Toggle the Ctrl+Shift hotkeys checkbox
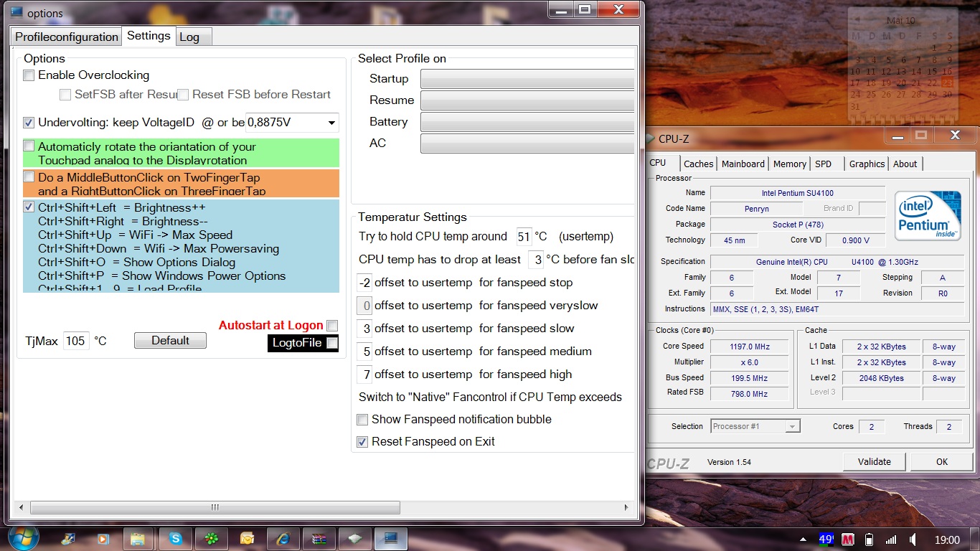This screenshot has height=551, width=980. pos(29,207)
